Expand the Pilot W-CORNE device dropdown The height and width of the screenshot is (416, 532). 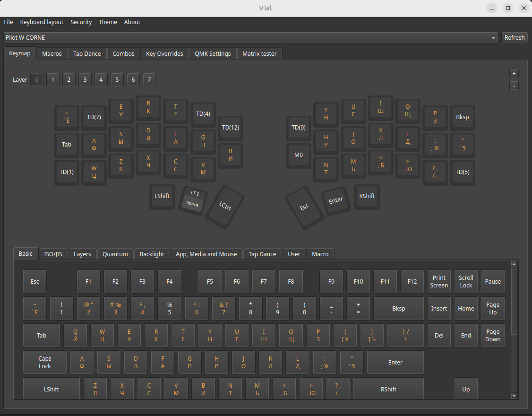[251, 38]
